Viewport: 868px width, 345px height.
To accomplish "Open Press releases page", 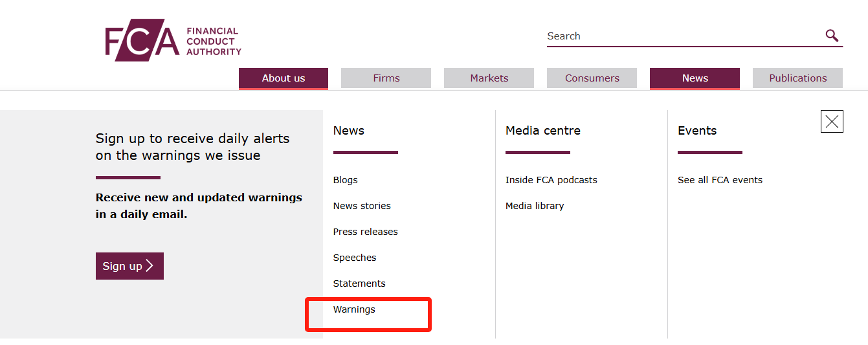I will [x=366, y=232].
